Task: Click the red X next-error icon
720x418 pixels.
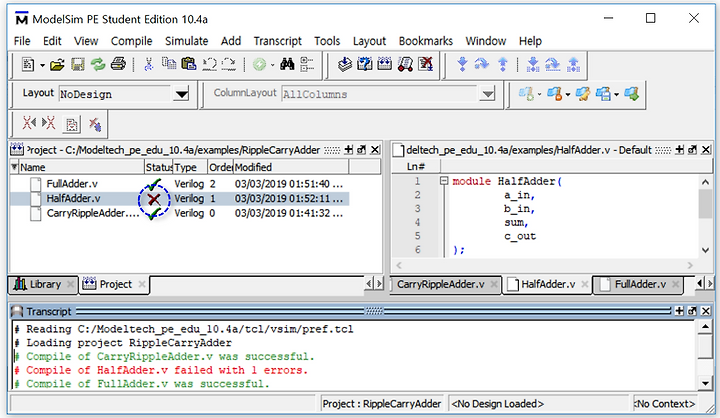Action: click(x=49, y=123)
